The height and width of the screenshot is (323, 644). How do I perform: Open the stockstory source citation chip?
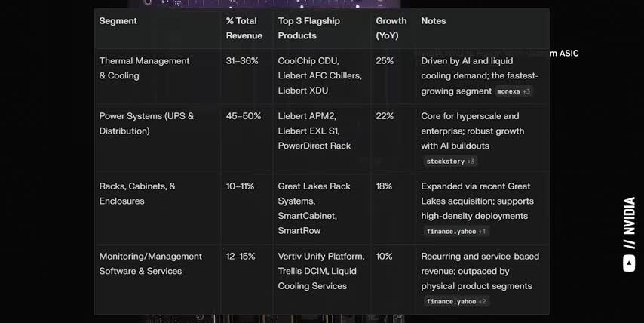[450, 161]
